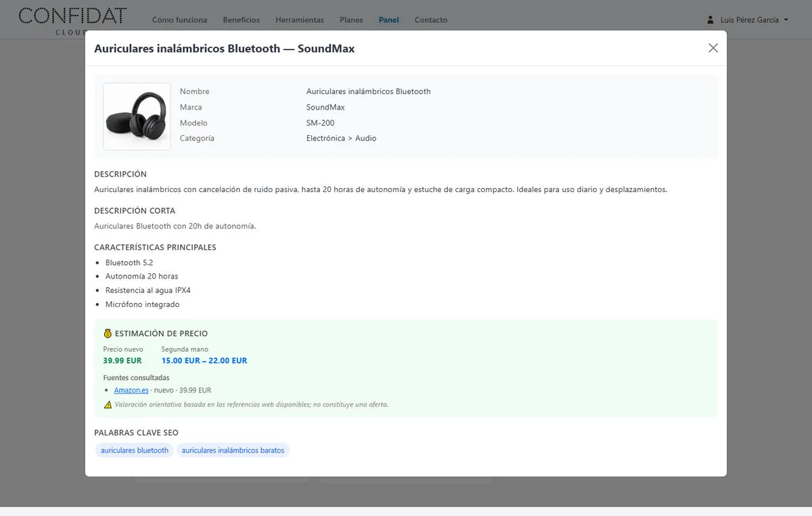Click the Micrófono integrado feature
This screenshot has width=812, height=516.
143,304
